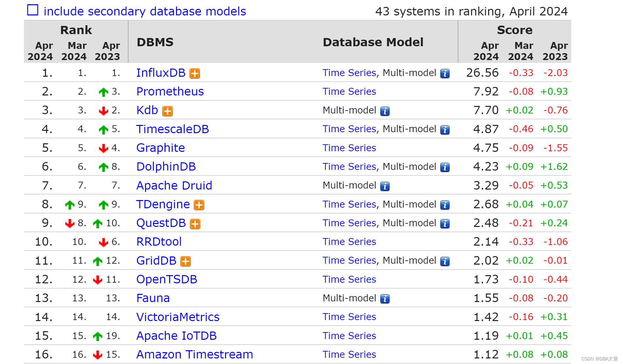Image resolution: width=623 pixels, height=364 pixels.
Task: Click the 43 systems in ranking text
Action: [472, 11]
